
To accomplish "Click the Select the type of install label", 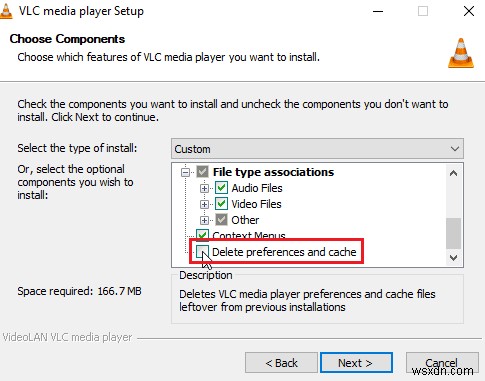I will [x=77, y=148].
